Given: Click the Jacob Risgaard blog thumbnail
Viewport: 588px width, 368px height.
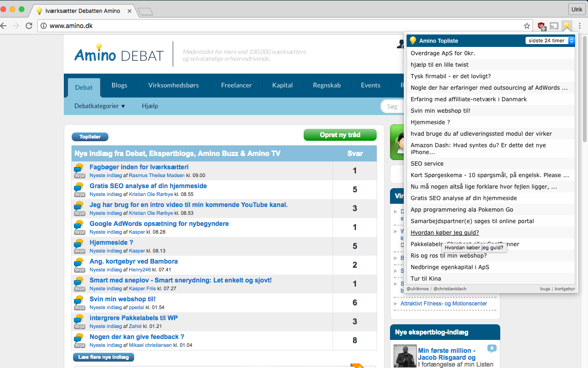Looking at the screenshot, I should point(405,356).
